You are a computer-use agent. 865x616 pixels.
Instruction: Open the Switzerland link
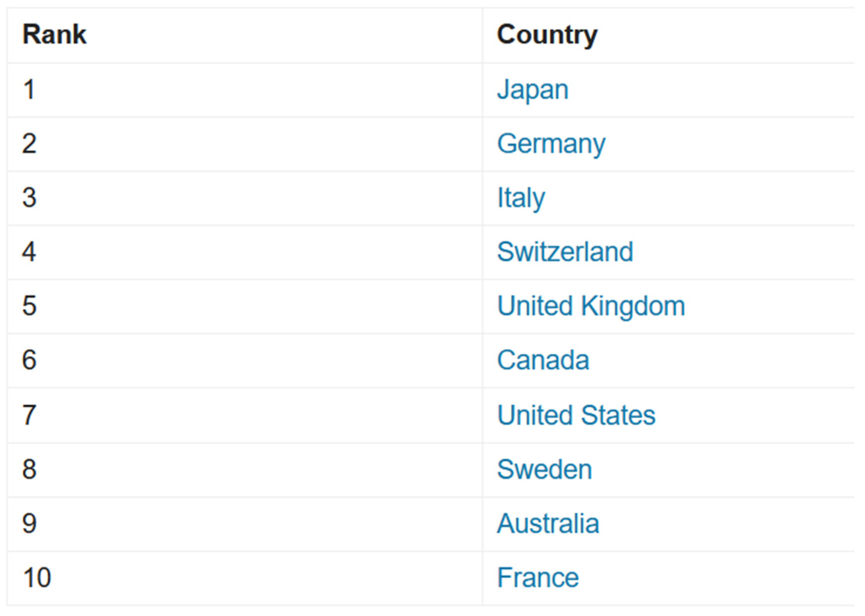point(565,252)
